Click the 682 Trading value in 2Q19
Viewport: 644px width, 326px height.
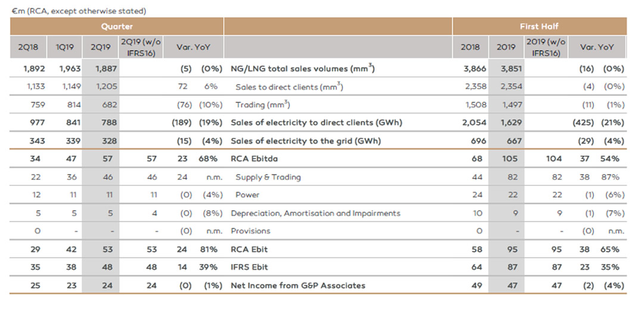[x=109, y=105]
